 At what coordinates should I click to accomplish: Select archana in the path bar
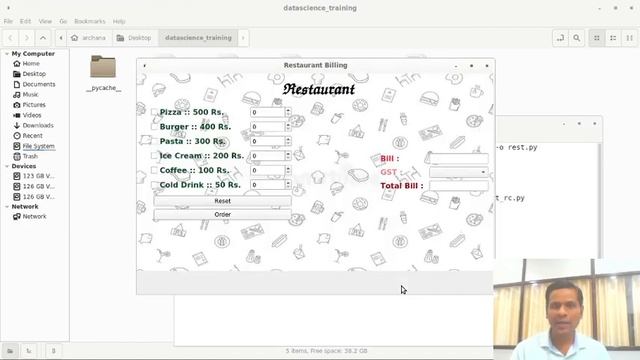pos(89,38)
